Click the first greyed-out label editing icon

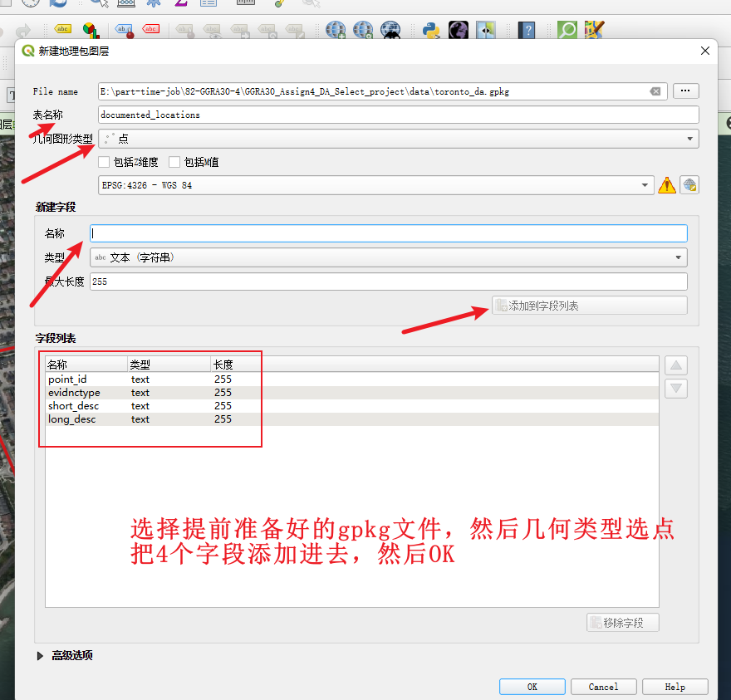click(185, 30)
